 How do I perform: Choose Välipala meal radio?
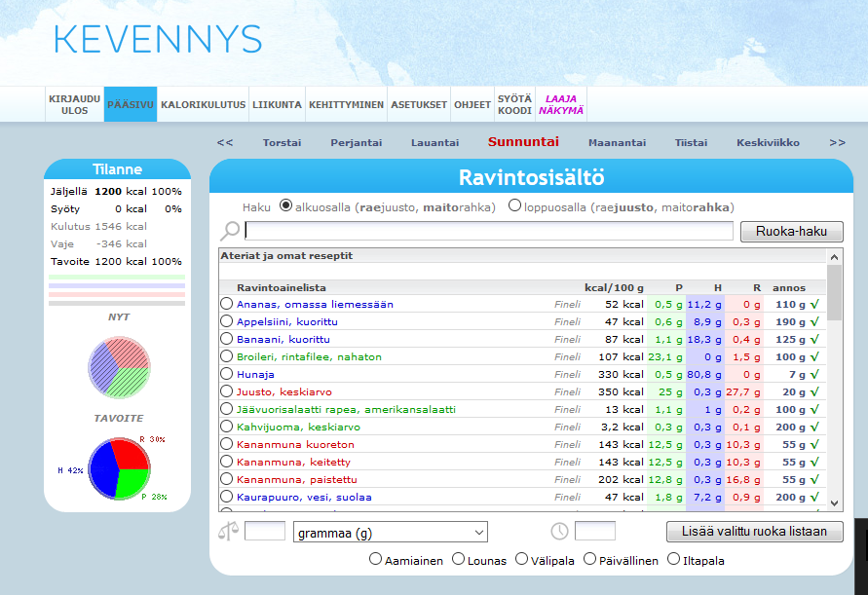[521, 559]
